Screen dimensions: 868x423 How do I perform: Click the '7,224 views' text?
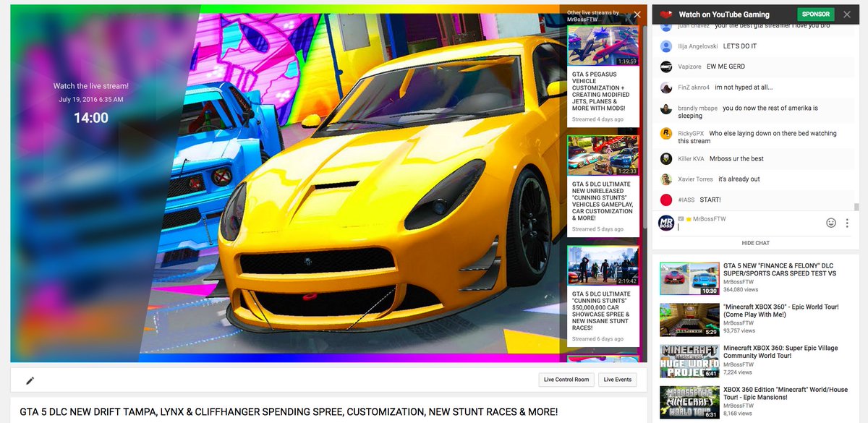pos(737,372)
